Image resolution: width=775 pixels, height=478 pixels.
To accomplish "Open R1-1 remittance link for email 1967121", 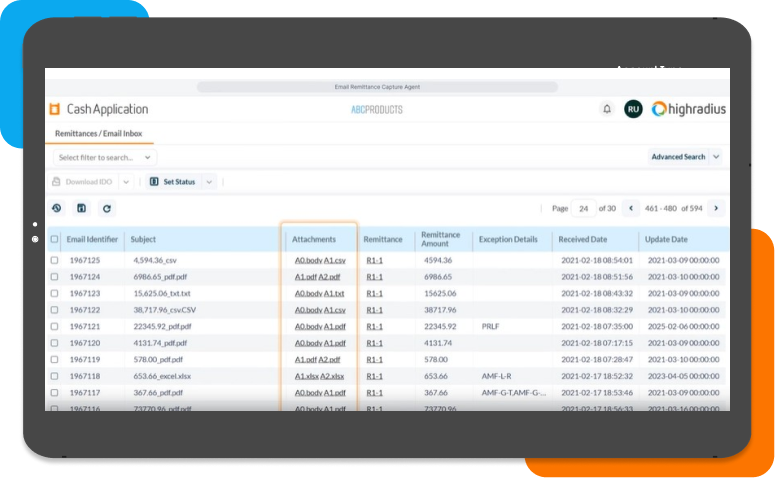I will tap(374, 327).
